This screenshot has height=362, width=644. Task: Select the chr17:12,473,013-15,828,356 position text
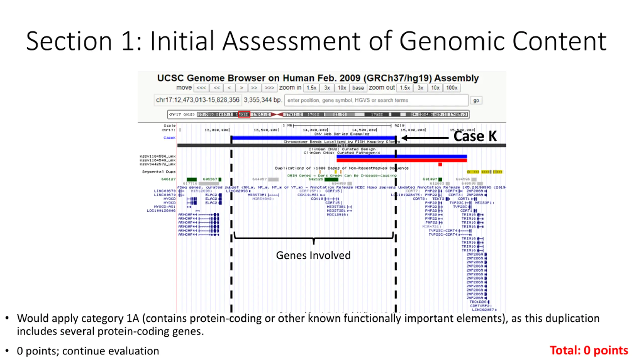[x=198, y=100]
